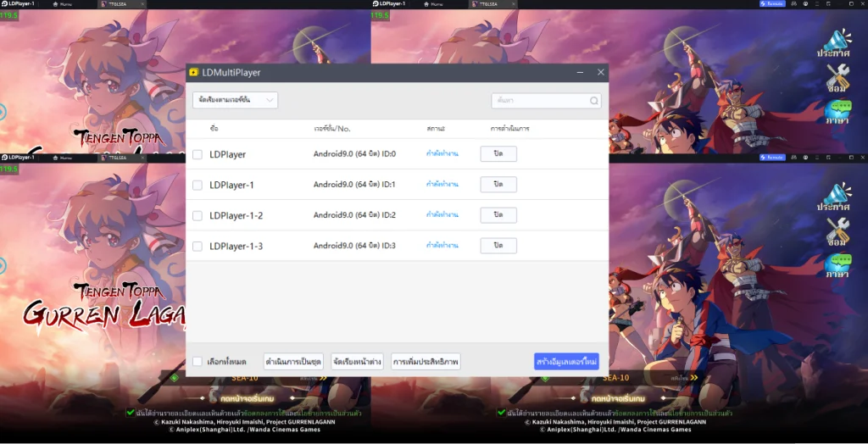
Task: Open zone switch arrows in bottom-left emulator
Action: [322, 378]
